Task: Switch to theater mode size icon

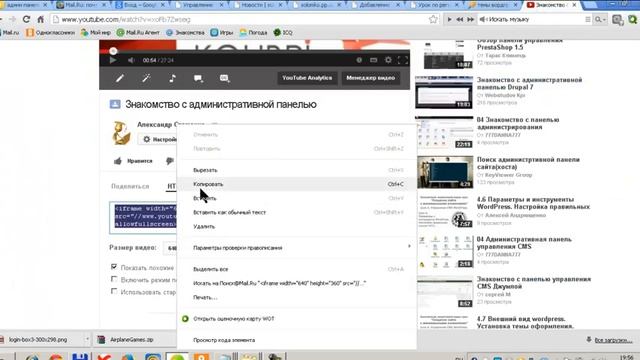Action: [x=373, y=60]
